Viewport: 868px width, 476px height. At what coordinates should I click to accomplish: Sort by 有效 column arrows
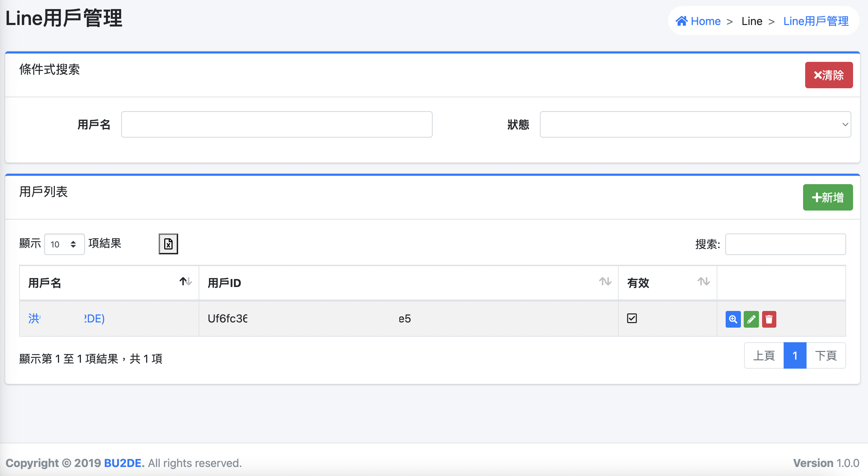tap(704, 282)
